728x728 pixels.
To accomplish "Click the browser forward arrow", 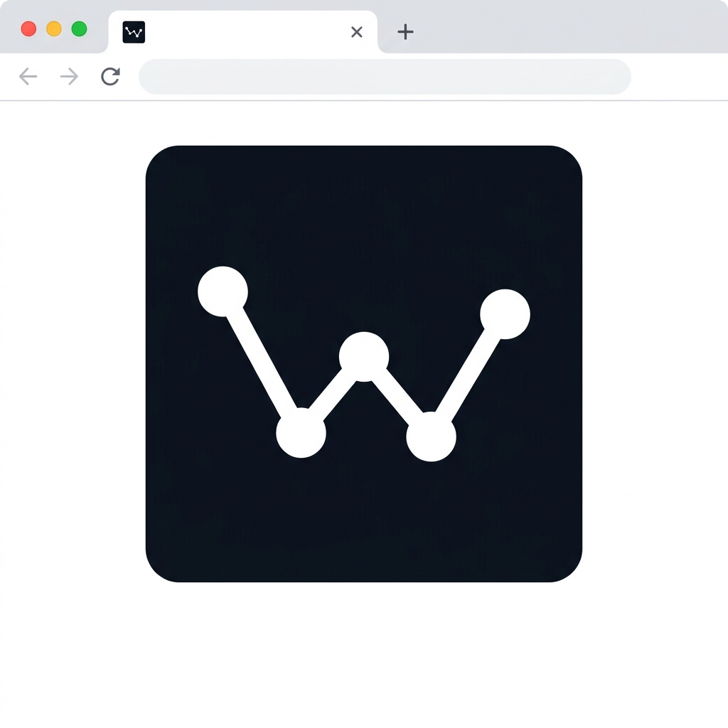I will [69, 77].
